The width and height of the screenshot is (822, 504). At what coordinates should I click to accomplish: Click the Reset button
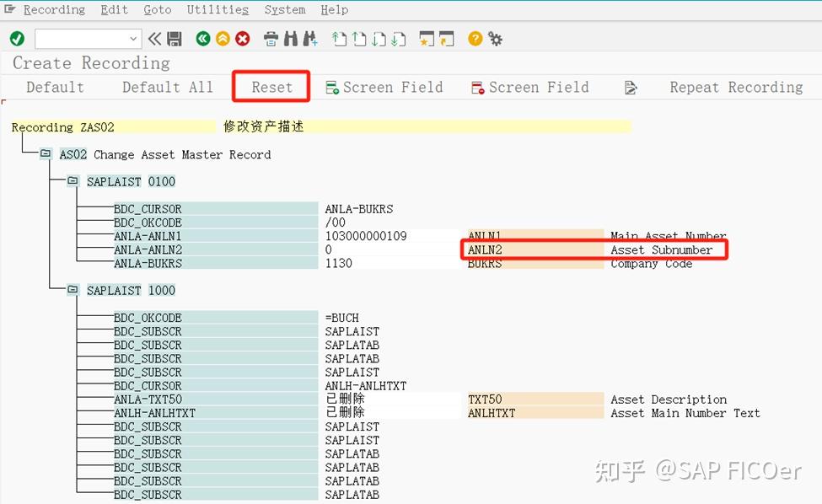pyautogui.click(x=271, y=87)
